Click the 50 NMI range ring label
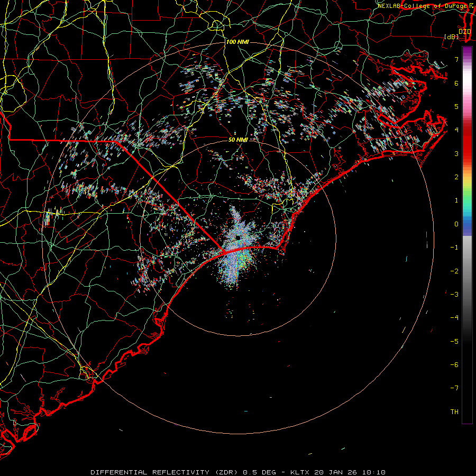Viewport: 476px width, 476px height. pos(238,140)
